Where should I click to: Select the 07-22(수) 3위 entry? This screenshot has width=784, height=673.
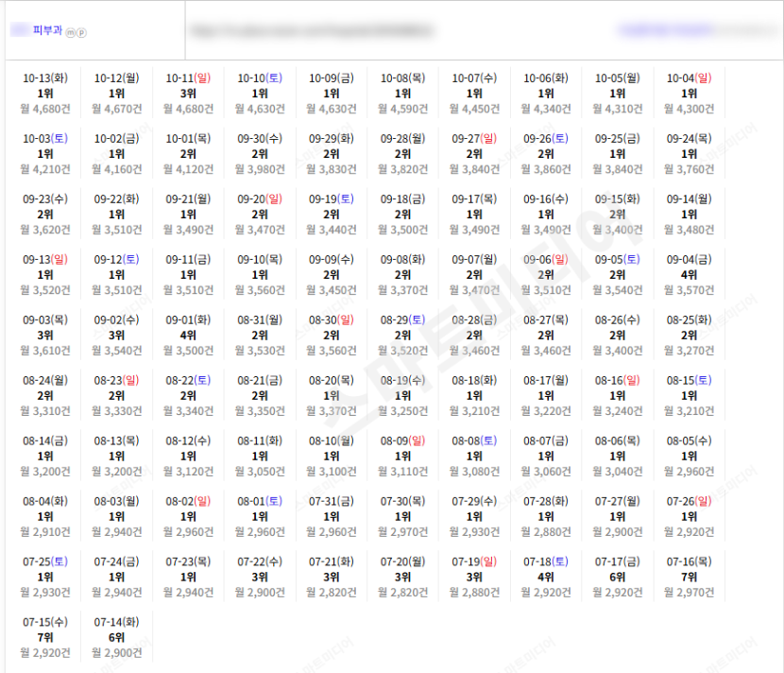[260, 577]
